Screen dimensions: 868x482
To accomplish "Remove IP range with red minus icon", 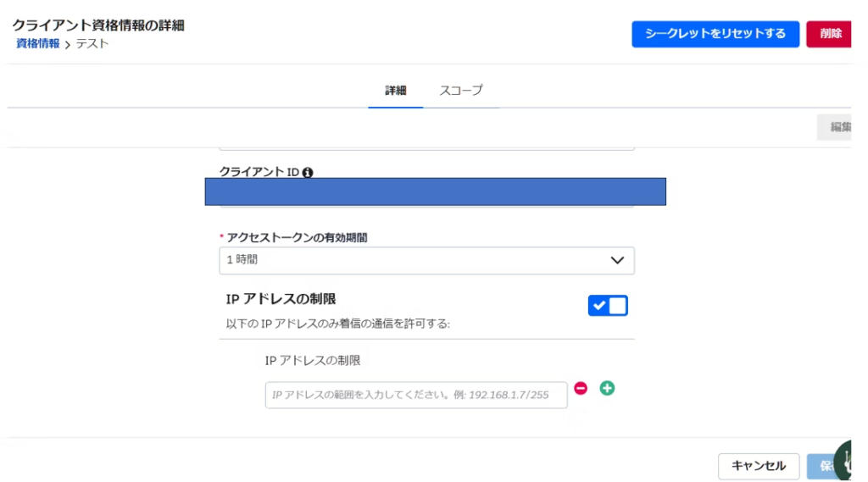I will click(581, 388).
